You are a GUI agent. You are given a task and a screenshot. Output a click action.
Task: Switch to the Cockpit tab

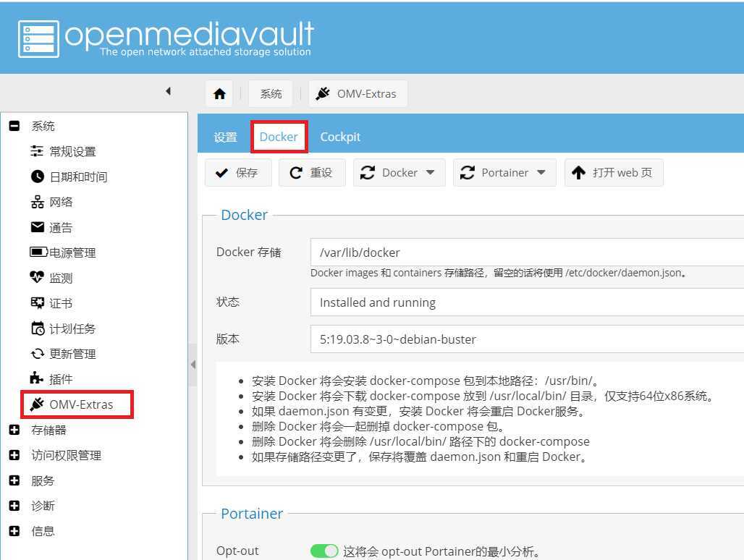(340, 137)
